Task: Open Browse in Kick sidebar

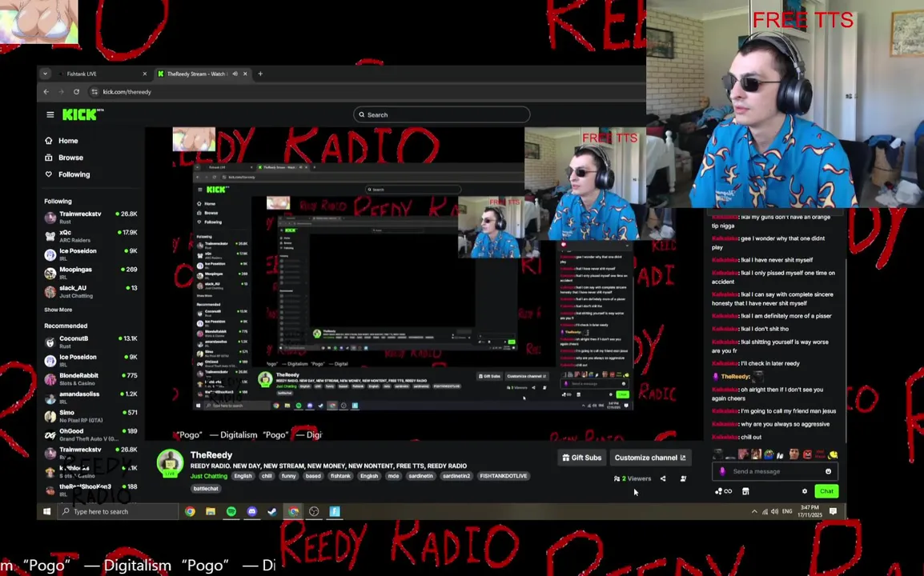Action: coord(63,158)
